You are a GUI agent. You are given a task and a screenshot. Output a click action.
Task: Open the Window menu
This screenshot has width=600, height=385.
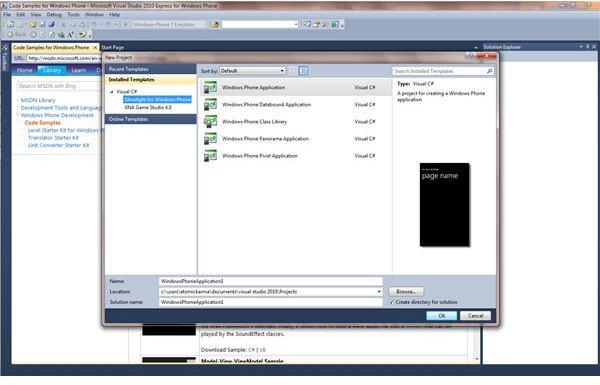94,15
